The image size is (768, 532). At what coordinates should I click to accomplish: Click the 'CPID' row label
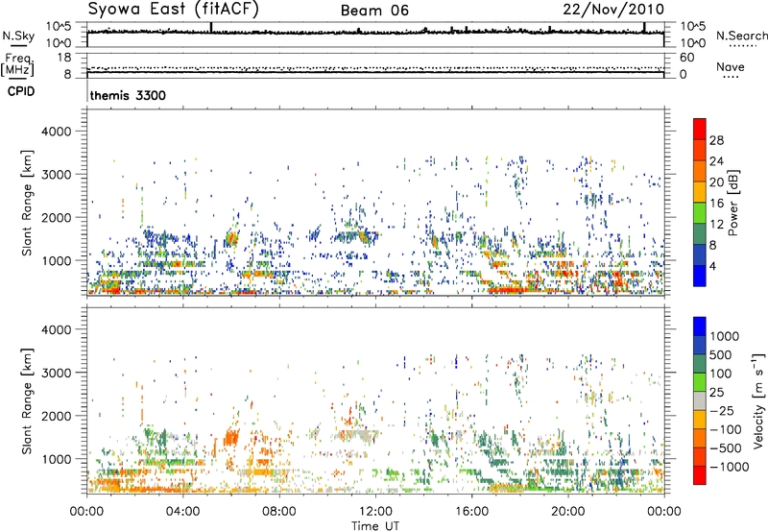click(21, 91)
